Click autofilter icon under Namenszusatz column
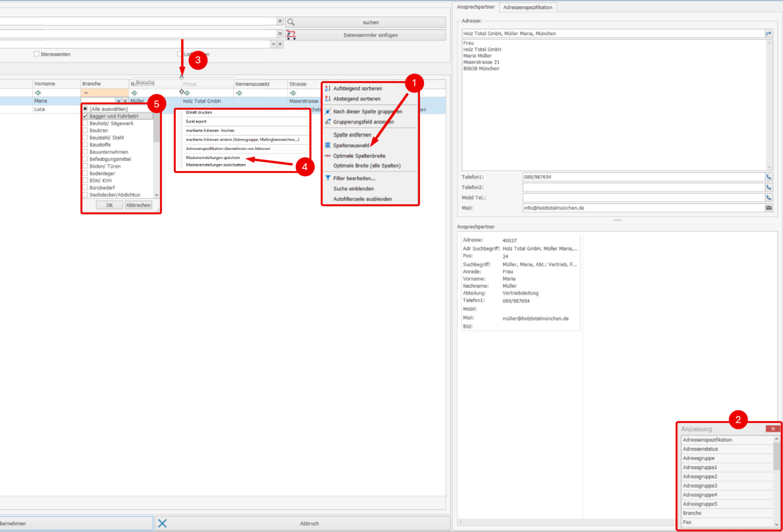The image size is (783, 532). [239, 93]
